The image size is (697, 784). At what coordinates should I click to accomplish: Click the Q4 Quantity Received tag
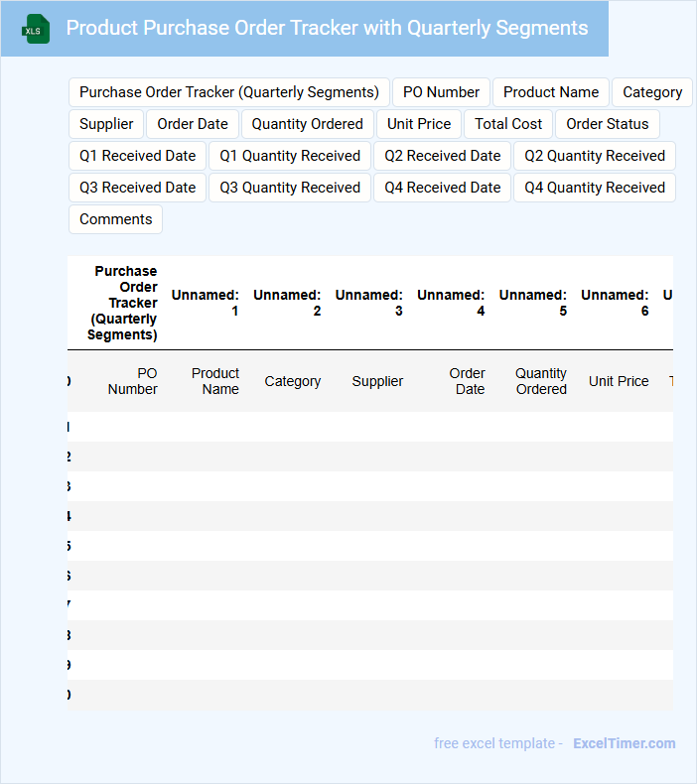594,188
